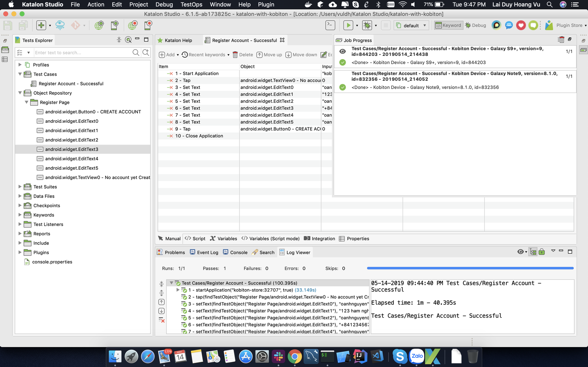Open Spy Web globe icon

99,25
